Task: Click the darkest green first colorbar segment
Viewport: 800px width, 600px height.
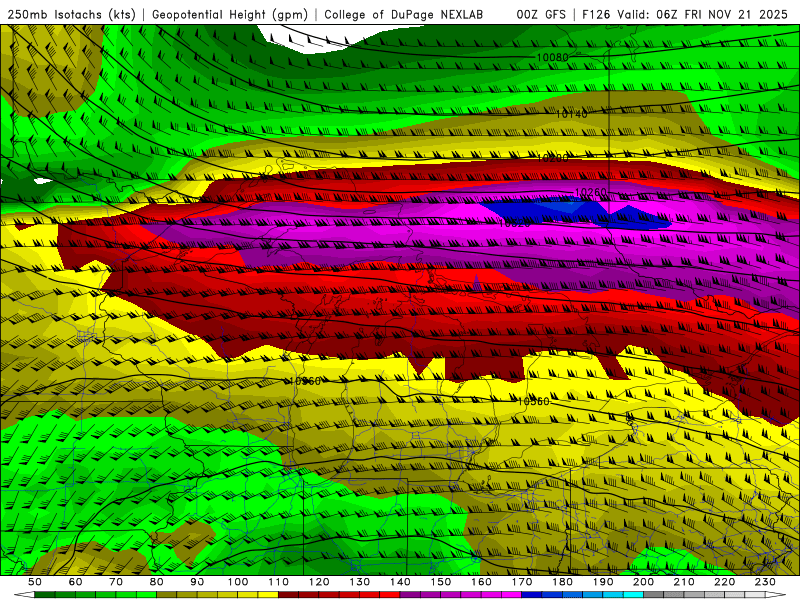Action: 45,595
